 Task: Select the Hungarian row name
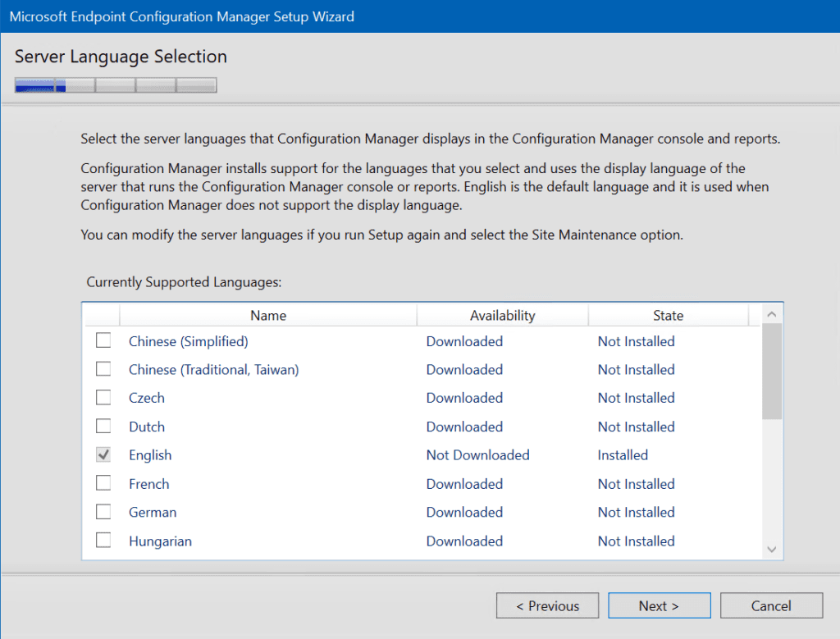(x=160, y=541)
